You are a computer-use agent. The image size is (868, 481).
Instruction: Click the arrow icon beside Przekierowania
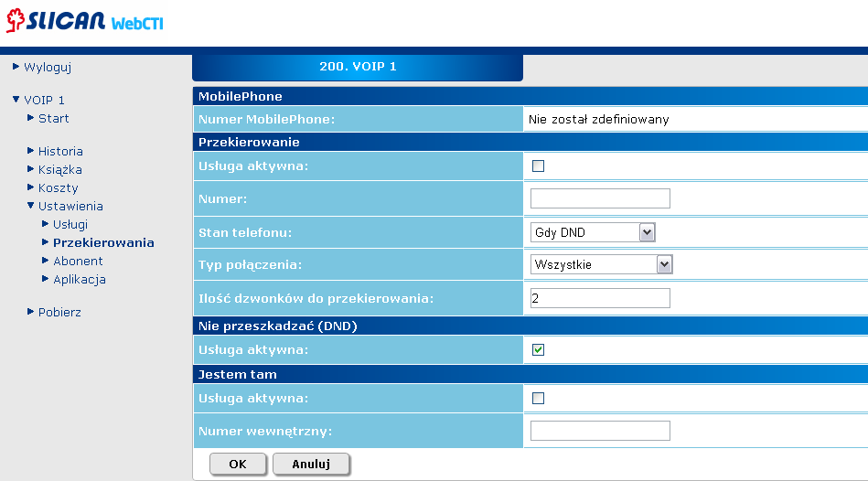point(46,242)
